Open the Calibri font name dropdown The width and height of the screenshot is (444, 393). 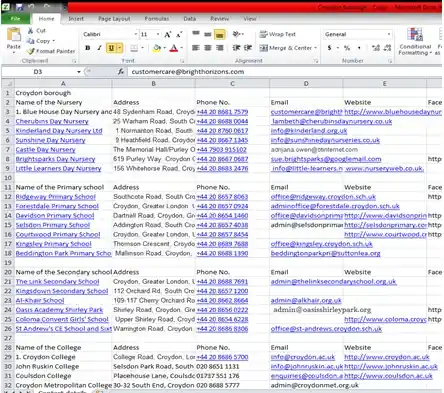136,34
